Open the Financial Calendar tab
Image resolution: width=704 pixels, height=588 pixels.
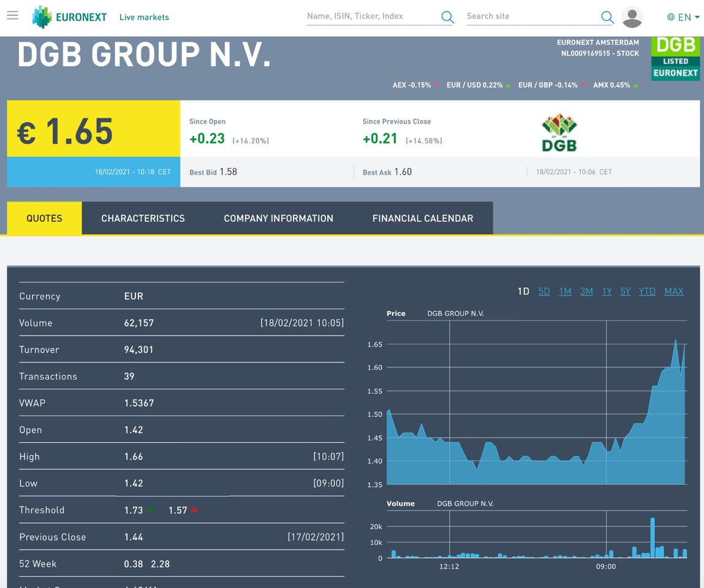click(423, 218)
